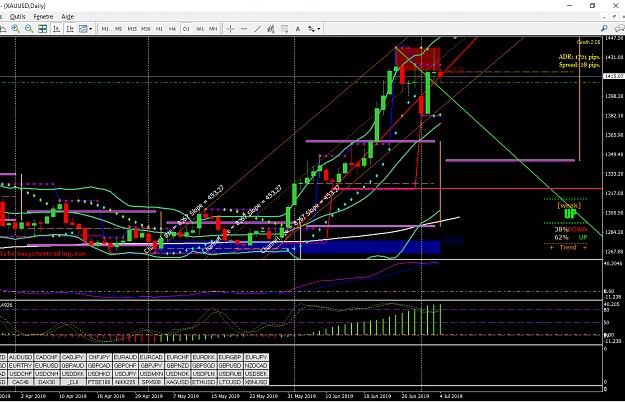The height and width of the screenshot is (402, 625).
Task: Load the EURGBP symbol button
Action: (x=230, y=357)
